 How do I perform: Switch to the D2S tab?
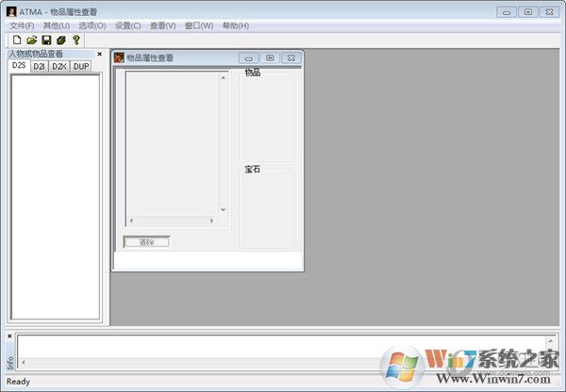pos(19,66)
